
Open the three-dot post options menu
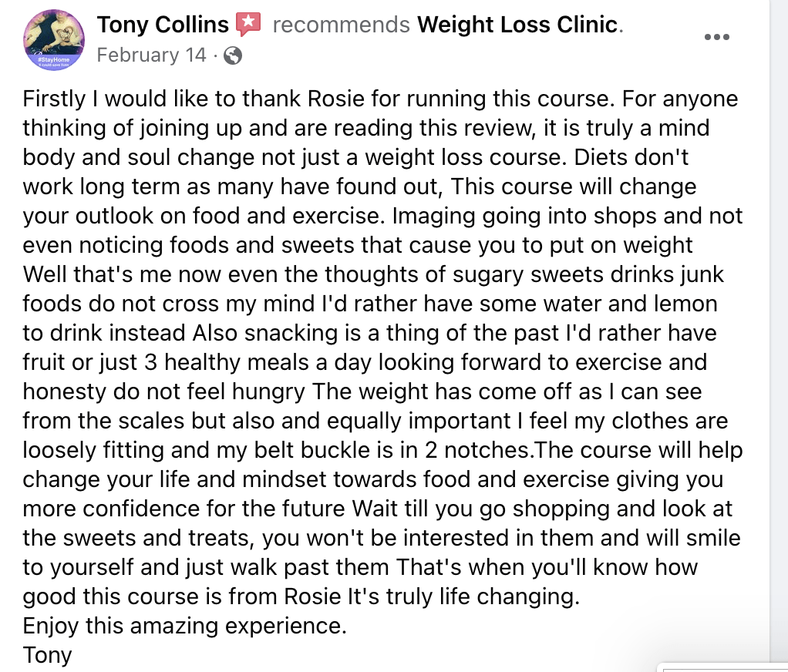click(x=716, y=37)
